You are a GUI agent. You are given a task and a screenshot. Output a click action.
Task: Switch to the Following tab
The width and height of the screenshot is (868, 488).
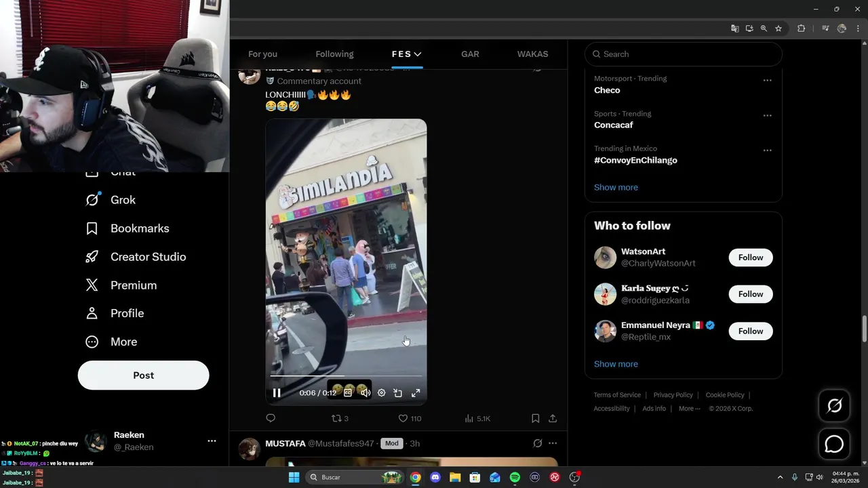pos(334,54)
